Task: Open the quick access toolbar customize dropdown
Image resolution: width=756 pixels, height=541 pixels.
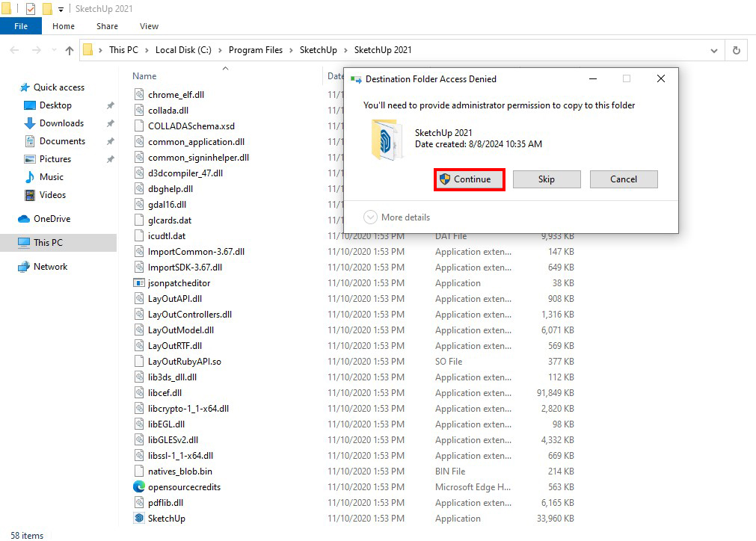Action: 61,9
